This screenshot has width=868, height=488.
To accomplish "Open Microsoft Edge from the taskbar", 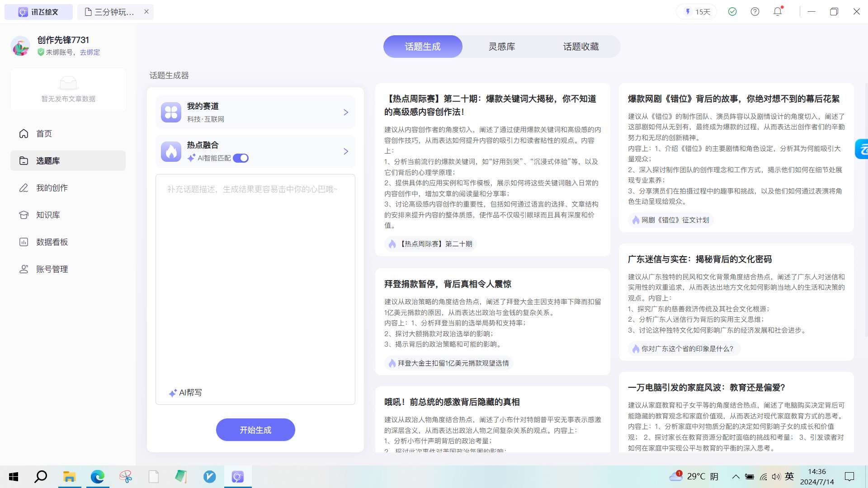I will click(x=97, y=477).
